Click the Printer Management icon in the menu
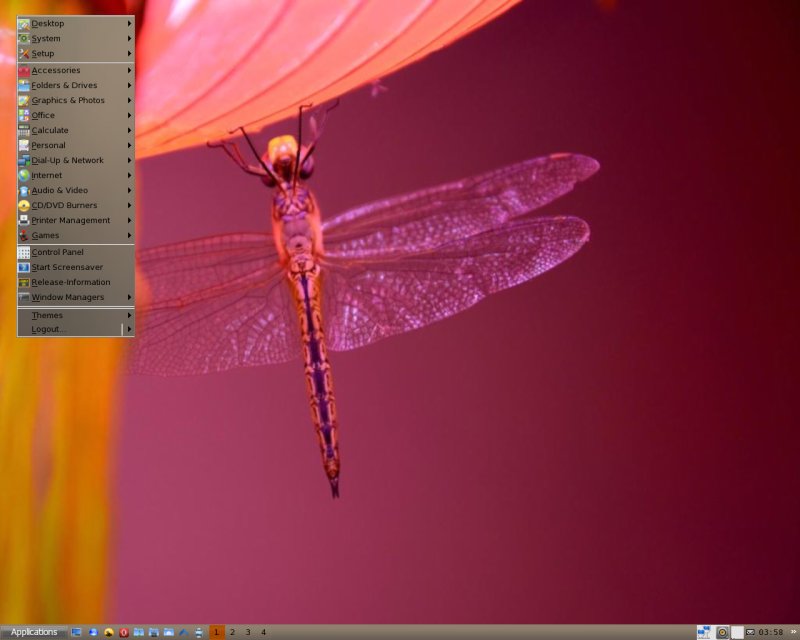 tap(24, 220)
